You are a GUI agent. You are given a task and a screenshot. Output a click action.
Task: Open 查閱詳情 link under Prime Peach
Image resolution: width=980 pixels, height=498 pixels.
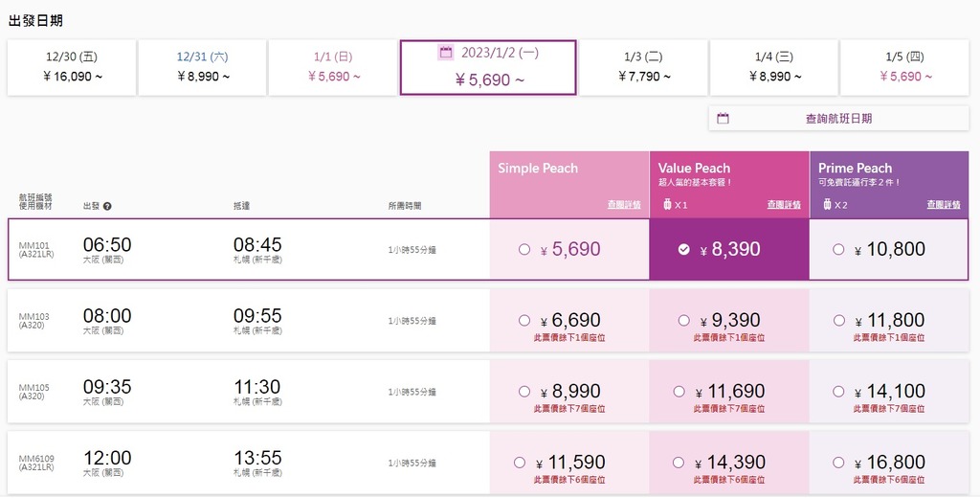tap(944, 205)
